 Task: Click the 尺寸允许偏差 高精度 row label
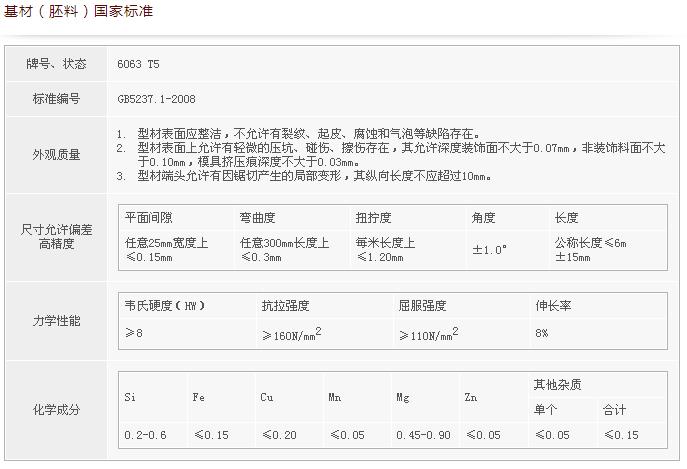coord(56,236)
